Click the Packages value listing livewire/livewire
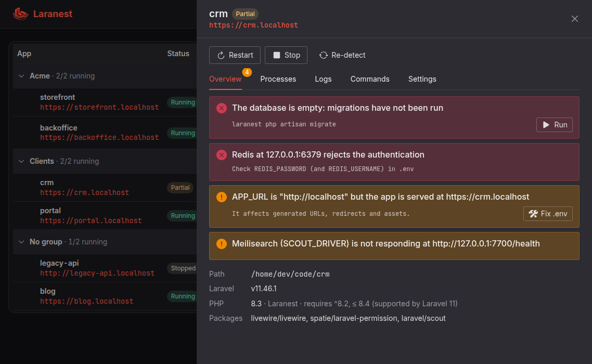The height and width of the screenshot is (364, 592). pyautogui.click(x=348, y=319)
